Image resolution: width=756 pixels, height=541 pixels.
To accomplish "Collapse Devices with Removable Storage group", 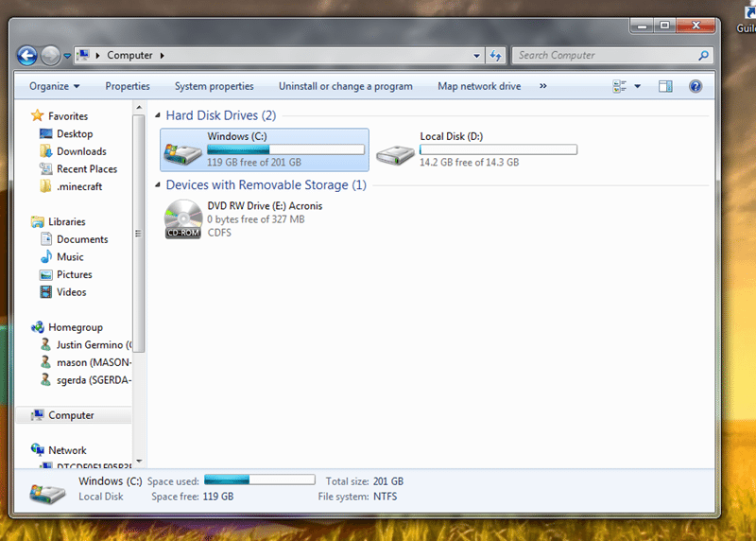I will point(157,184).
